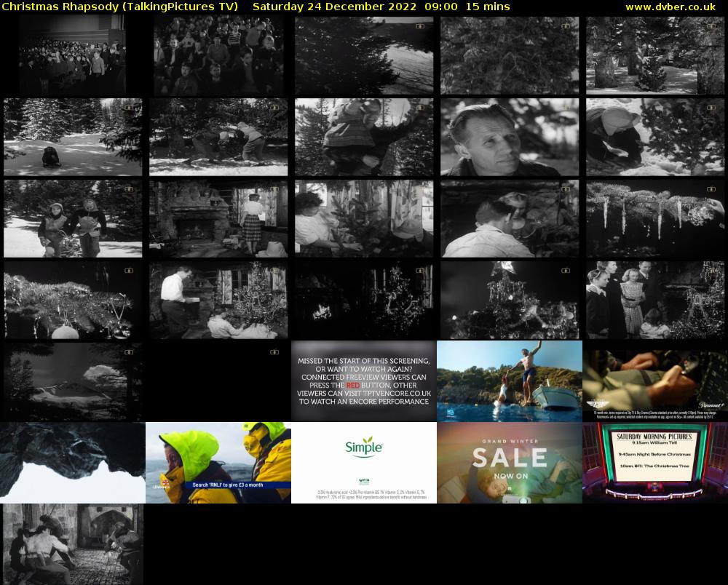The height and width of the screenshot is (585, 728).
Task: Select the star-topped Christmas tree thumbnail
Action: pos(510,301)
